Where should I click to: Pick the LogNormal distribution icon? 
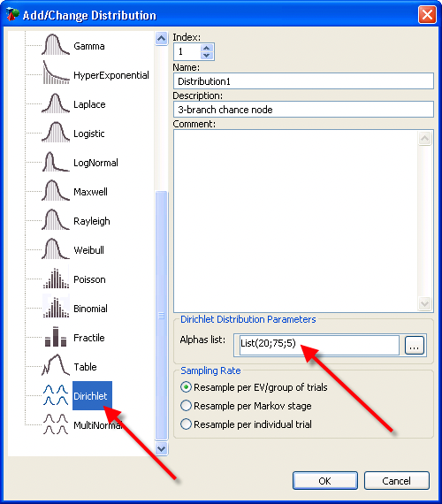tap(56, 161)
